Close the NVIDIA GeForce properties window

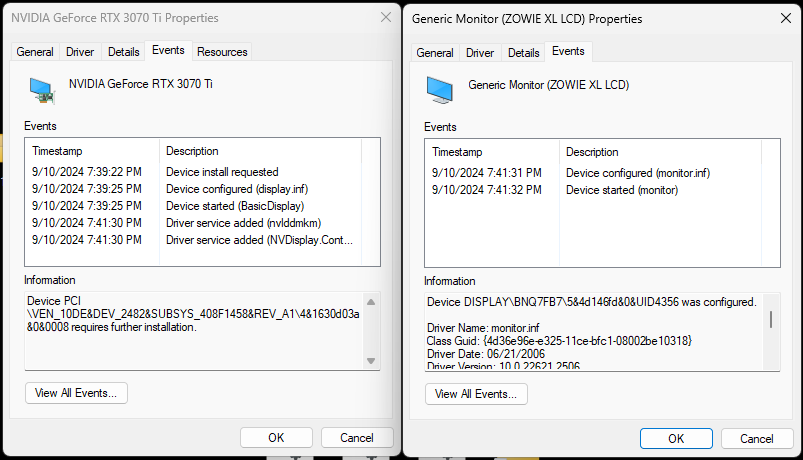click(x=386, y=17)
